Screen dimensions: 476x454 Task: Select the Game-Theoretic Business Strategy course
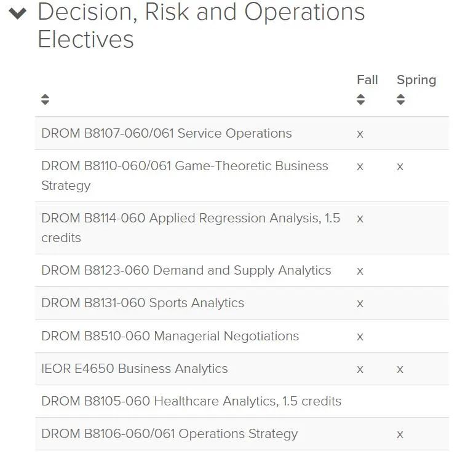tap(184, 176)
